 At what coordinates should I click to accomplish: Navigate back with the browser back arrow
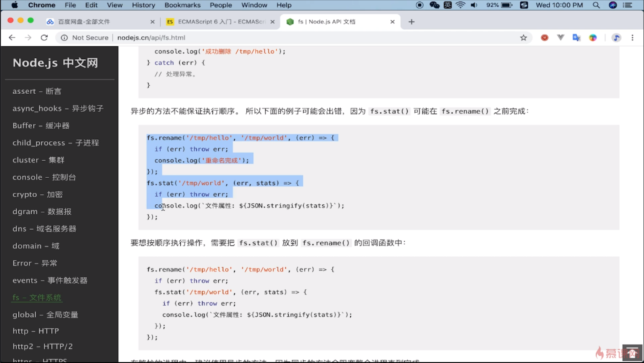coord(12,37)
